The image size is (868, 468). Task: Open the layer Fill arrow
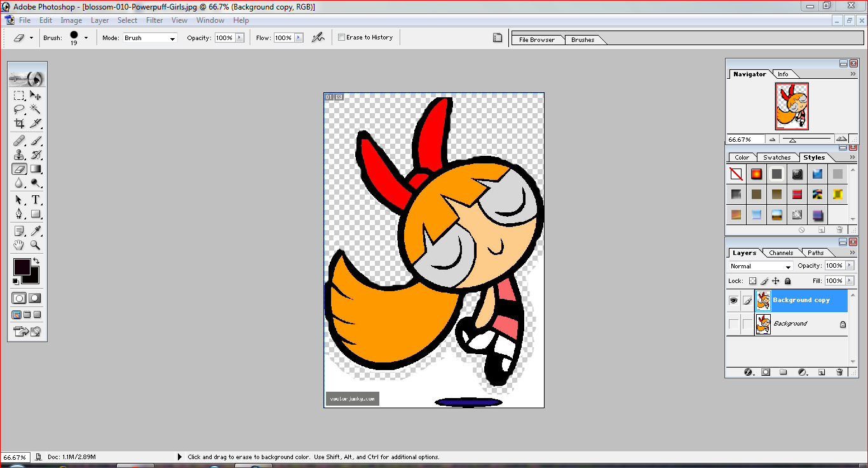click(850, 280)
